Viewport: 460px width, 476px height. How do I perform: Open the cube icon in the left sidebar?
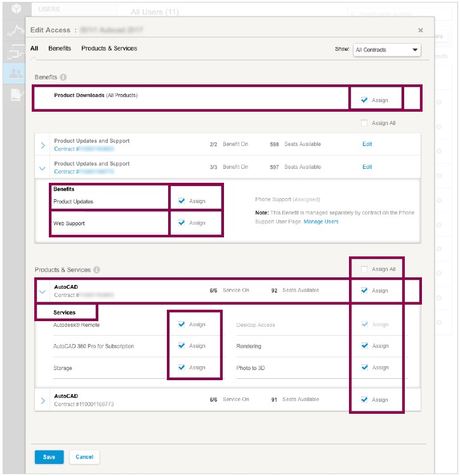tap(16, 9)
